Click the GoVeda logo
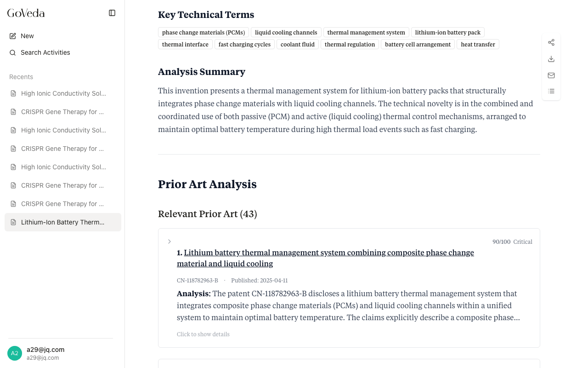The width and height of the screenshot is (588, 368). click(x=26, y=13)
